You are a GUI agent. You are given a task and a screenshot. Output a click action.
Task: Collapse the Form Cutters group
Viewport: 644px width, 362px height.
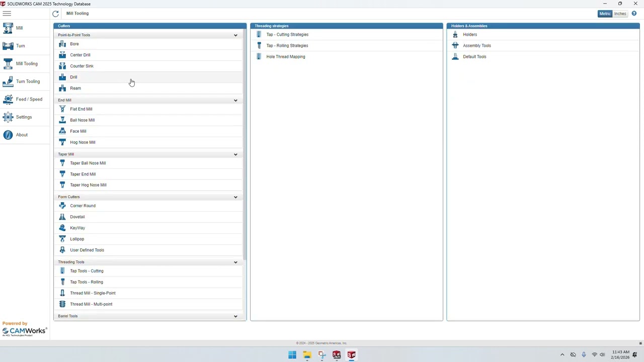click(x=235, y=197)
